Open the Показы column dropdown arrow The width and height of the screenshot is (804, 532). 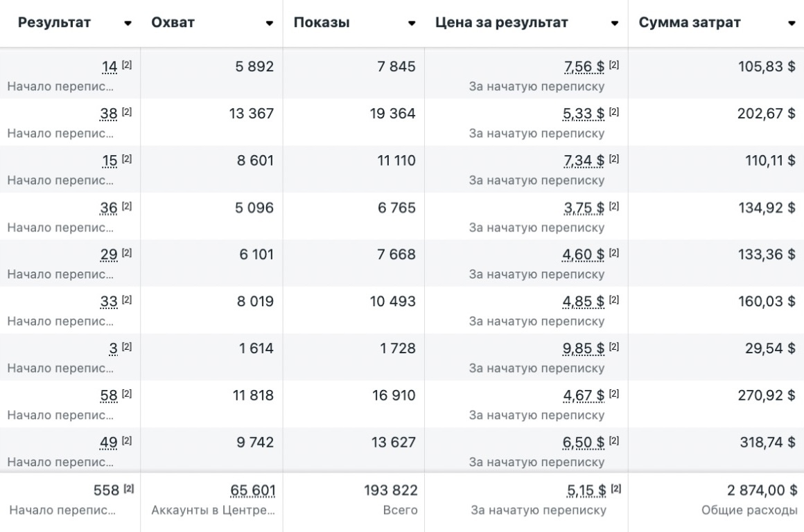[412, 24]
